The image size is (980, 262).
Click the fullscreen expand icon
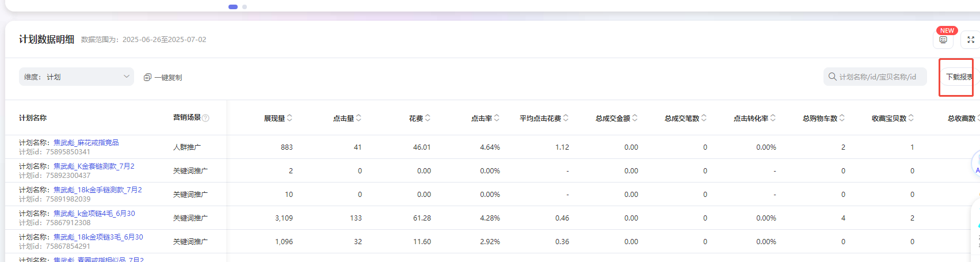tap(970, 40)
